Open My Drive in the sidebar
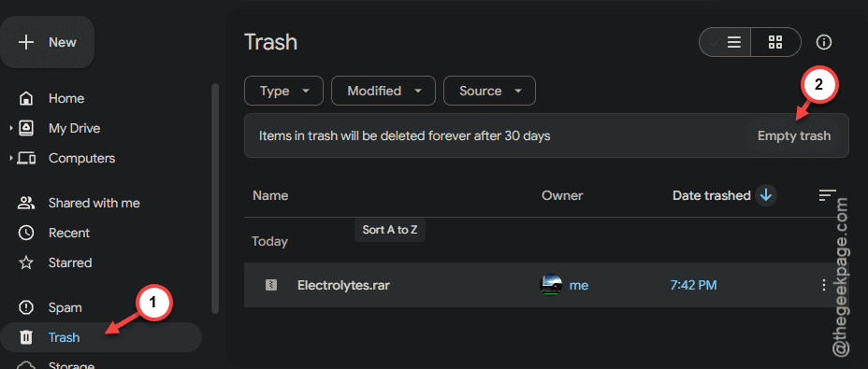Image resolution: width=868 pixels, height=369 pixels. point(74,128)
